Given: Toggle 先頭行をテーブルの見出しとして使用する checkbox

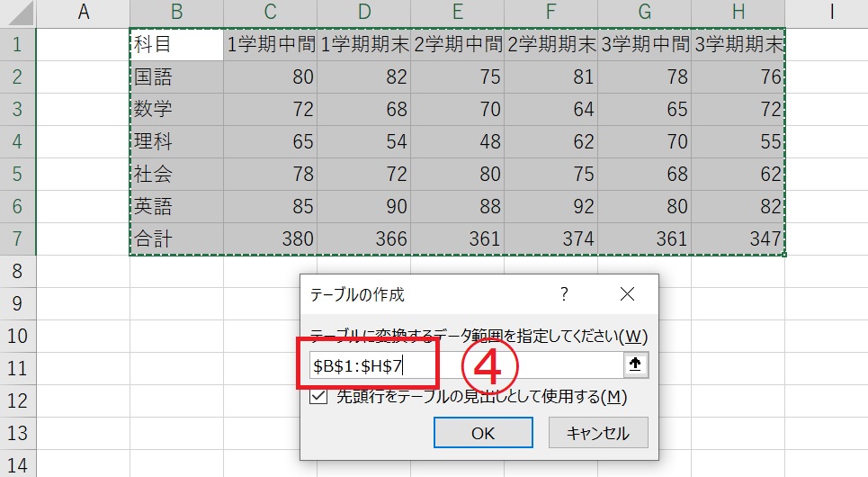Looking at the screenshot, I should (x=318, y=397).
